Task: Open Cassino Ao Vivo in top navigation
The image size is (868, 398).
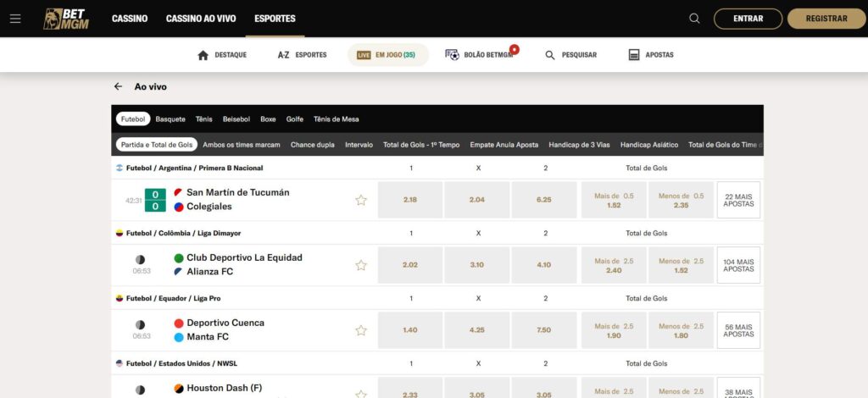Action: pyautogui.click(x=201, y=19)
